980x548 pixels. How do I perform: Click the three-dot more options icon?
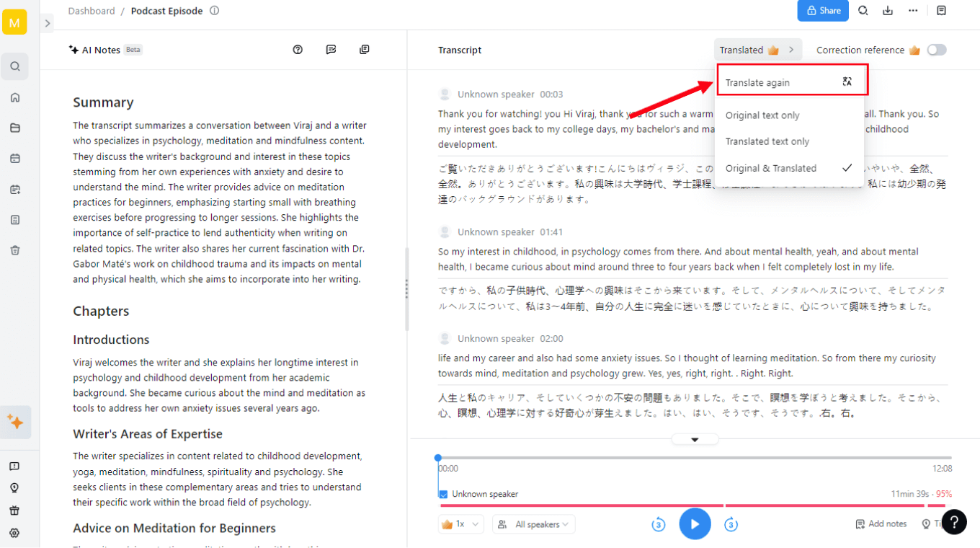coord(912,10)
